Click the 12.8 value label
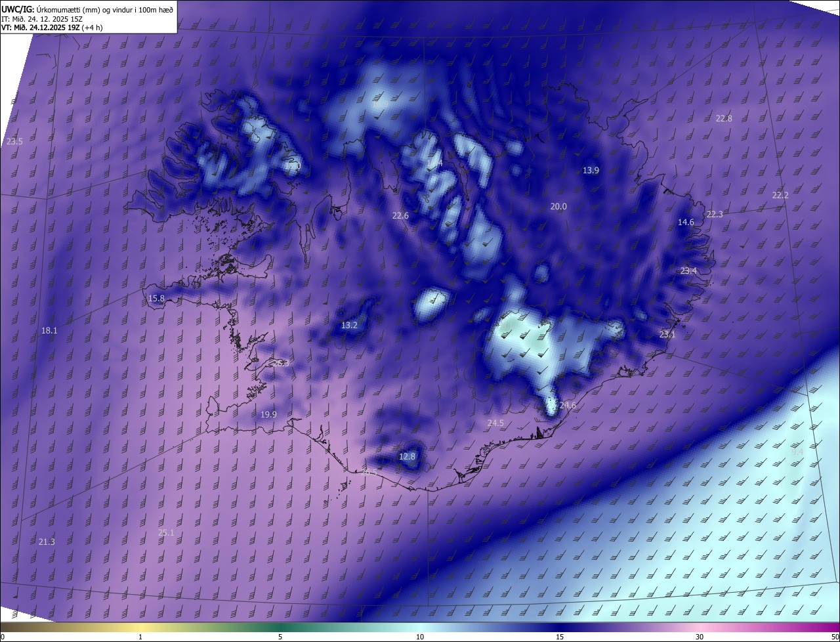The width and height of the screenshot is (840, 642). pyautogui.click(x=407, y=457)
